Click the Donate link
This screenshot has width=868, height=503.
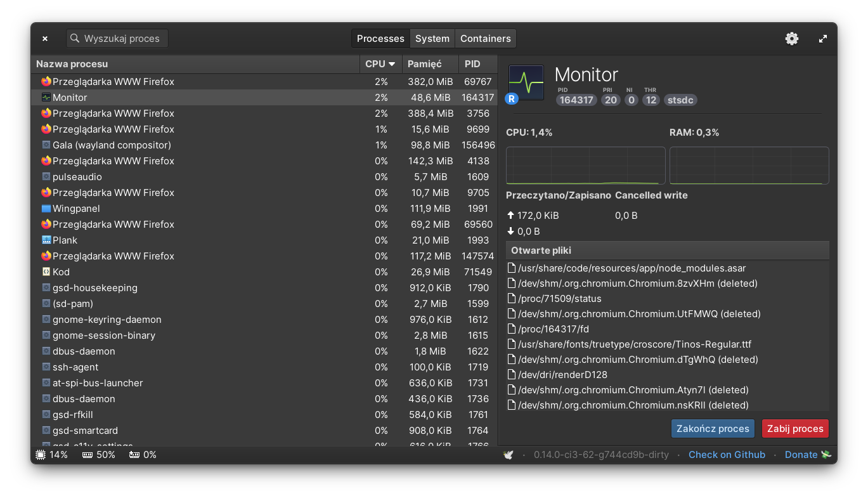click(x=801, y=455)
